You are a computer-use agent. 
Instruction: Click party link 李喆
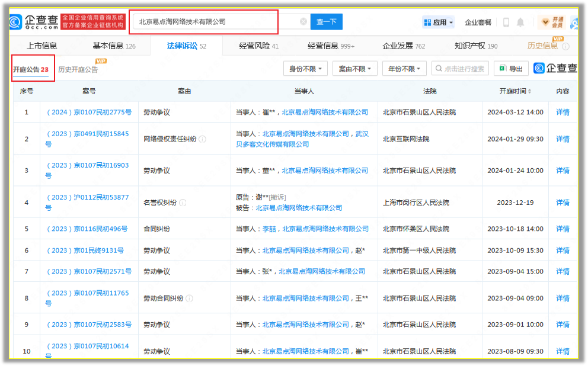tap(269, 229)
